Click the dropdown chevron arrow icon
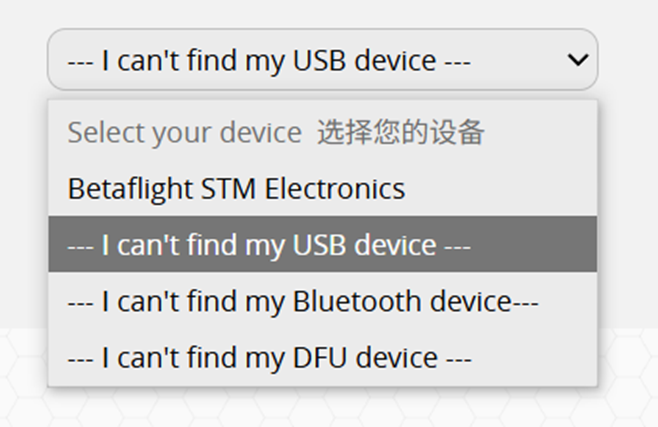The height and width of the screenshot is (427, 658). click(577, 60)
